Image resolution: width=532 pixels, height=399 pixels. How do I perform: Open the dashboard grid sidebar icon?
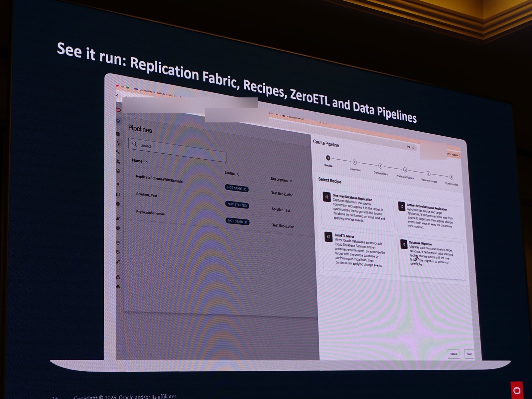(118, 134)
